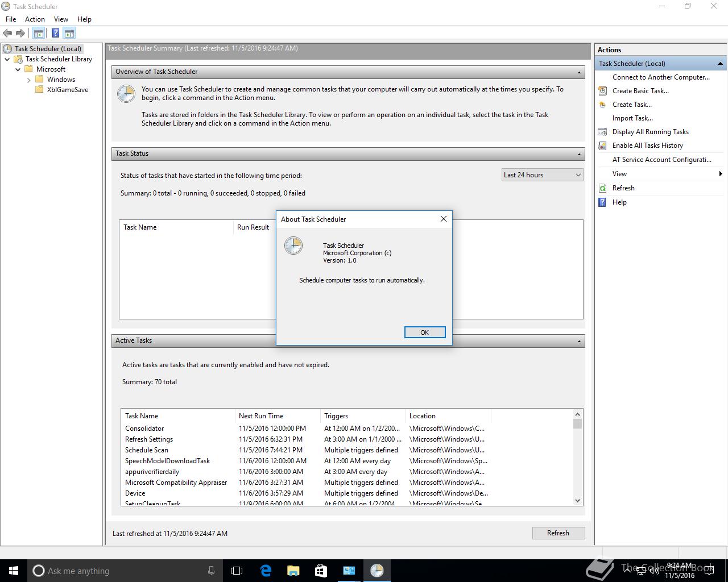
Task: Open the Help menu
Action: coord(84,19)
